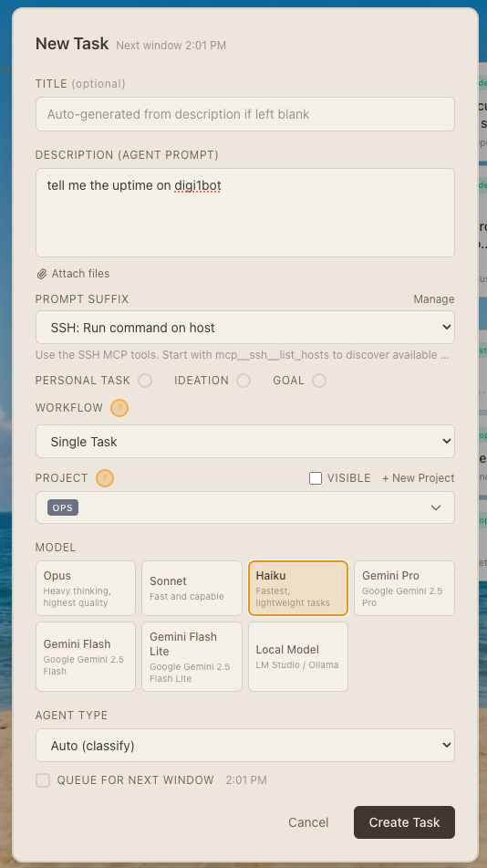Image resolution: width=487 pixels, height=868 pixels.
Task: Click the Create Task button
Action: point(405,822)
